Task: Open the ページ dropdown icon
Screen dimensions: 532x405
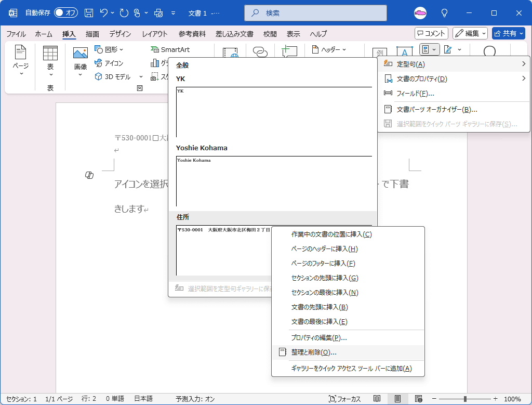Action: coord(20,60)
